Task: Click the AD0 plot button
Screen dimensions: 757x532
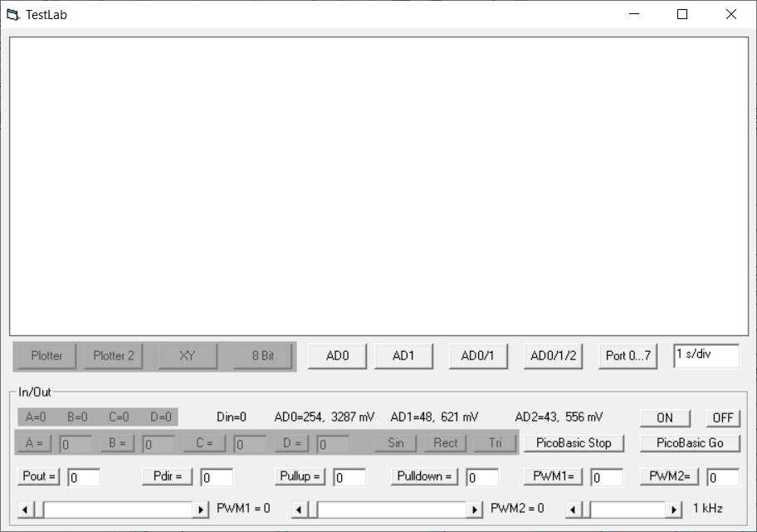Action: (337, 356)
